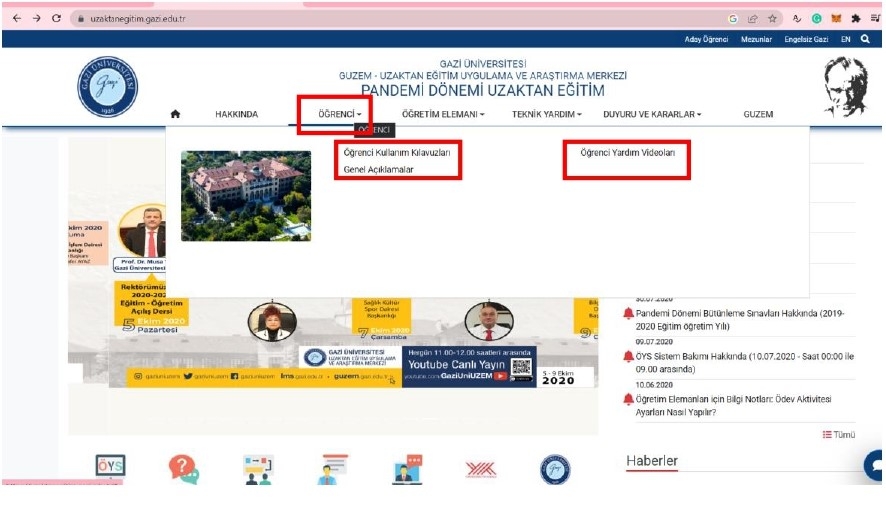Open the site search magnifier icon
This screenshot has width=886, height=507.
(865, 39)
